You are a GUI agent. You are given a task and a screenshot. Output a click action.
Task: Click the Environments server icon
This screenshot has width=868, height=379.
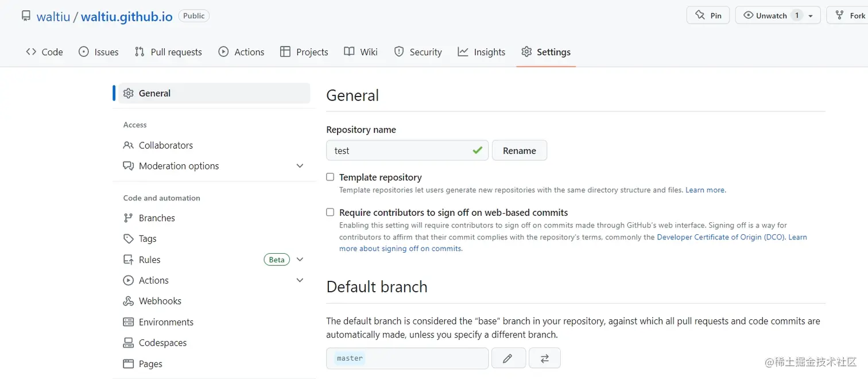[129, 322]
